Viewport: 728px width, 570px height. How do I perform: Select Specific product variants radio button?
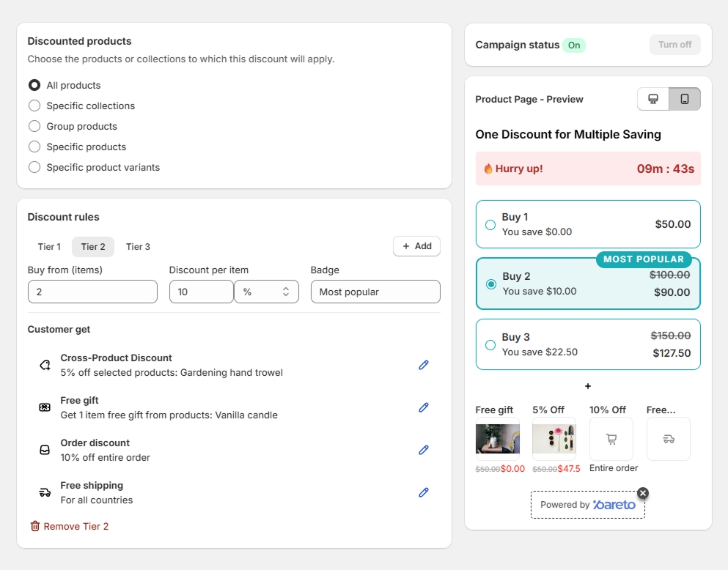34,167
